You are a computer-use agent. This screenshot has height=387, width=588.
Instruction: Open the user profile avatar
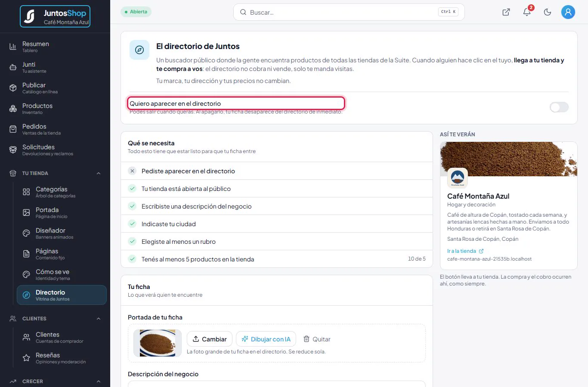(568, 12)
